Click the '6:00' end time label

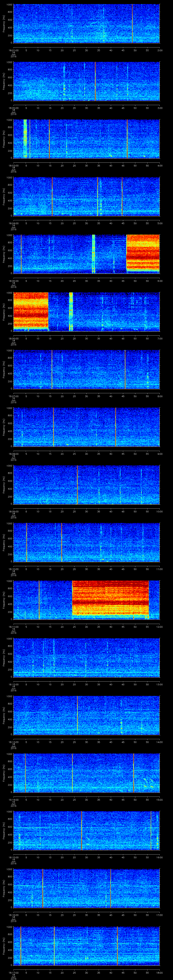160,281
